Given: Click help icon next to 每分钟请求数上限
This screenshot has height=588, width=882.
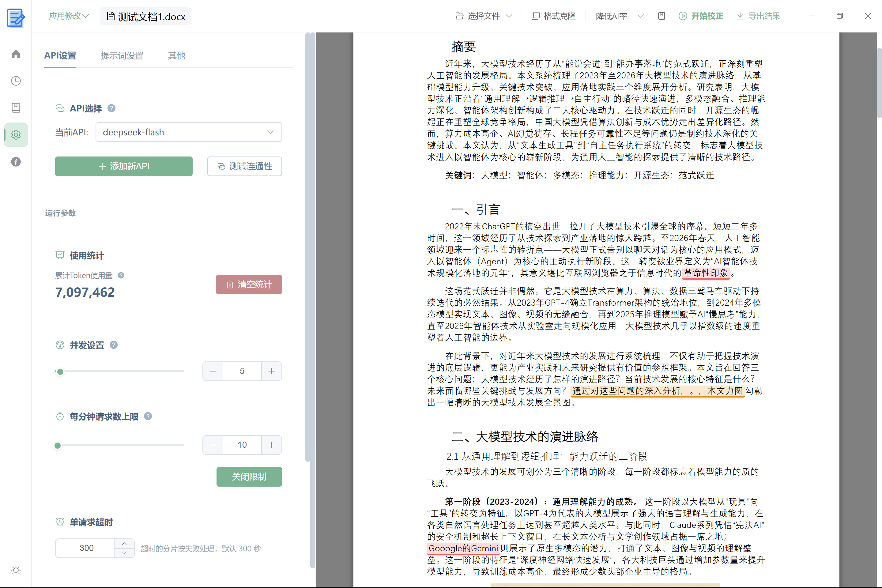Looking at the screenshot, I should [148, 416].
